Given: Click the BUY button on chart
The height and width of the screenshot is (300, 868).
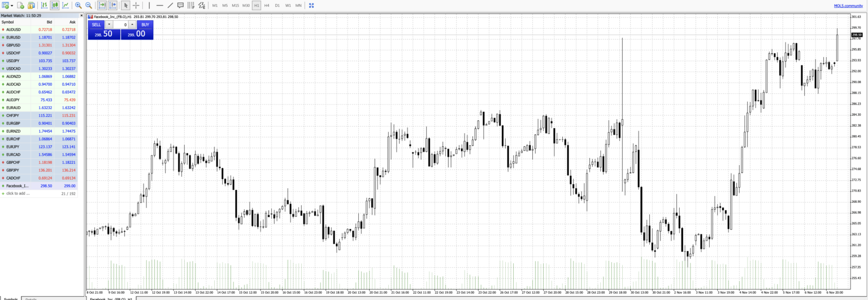Looking at the screenshot, I should (145, 25).
